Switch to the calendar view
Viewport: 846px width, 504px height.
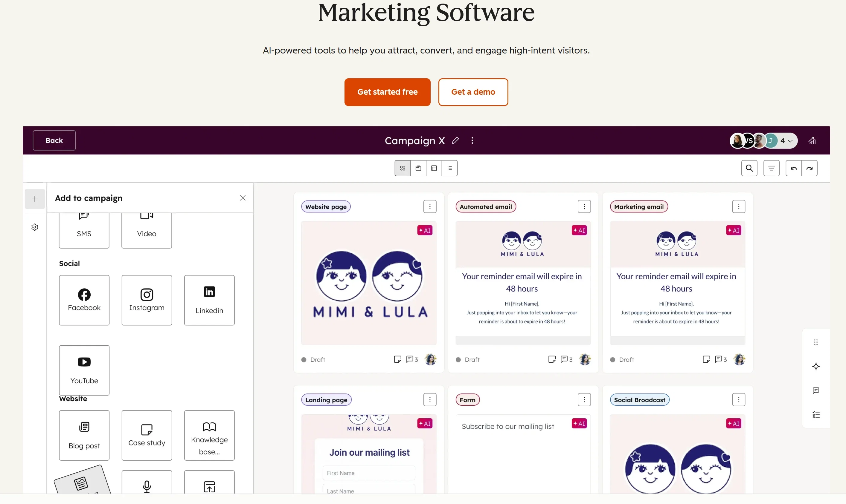click(418, 168)
